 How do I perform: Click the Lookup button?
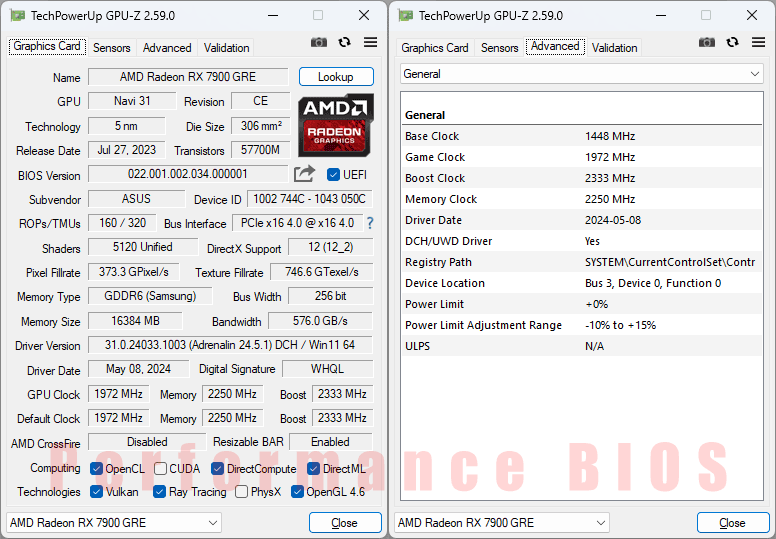tap(336, 77)
